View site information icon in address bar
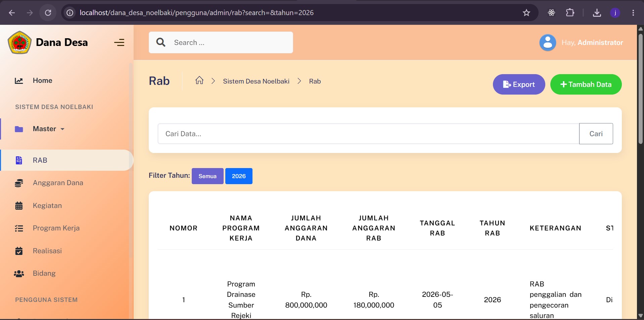The image size is (644, 320). 70,13
